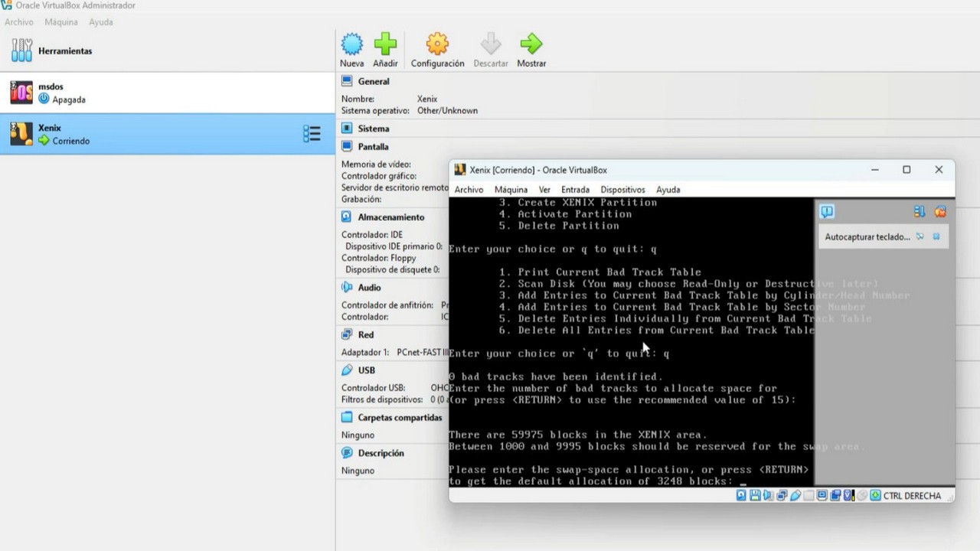The image size is (980, 551).
Task: Click the audio status bar indicator
Action: (769, 496)
